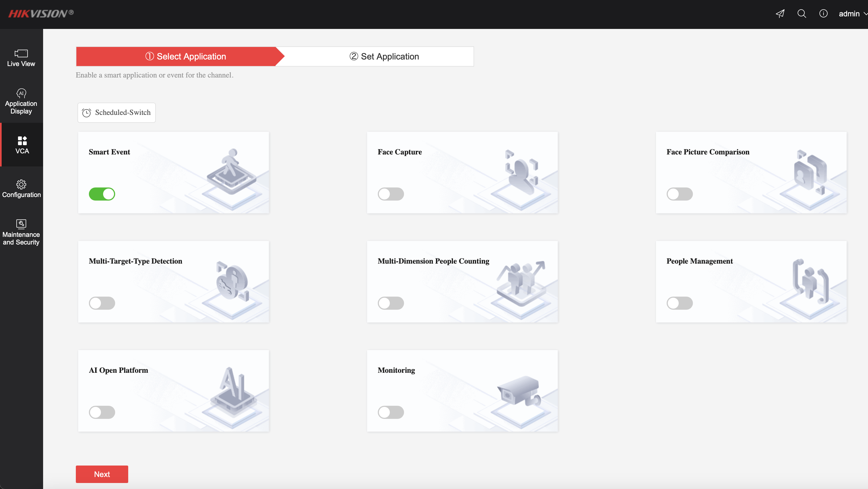The width and height of the screenshot is (868, 489).
Task: Toggle the Smart Event switch on
Action: tap(101, 194)
